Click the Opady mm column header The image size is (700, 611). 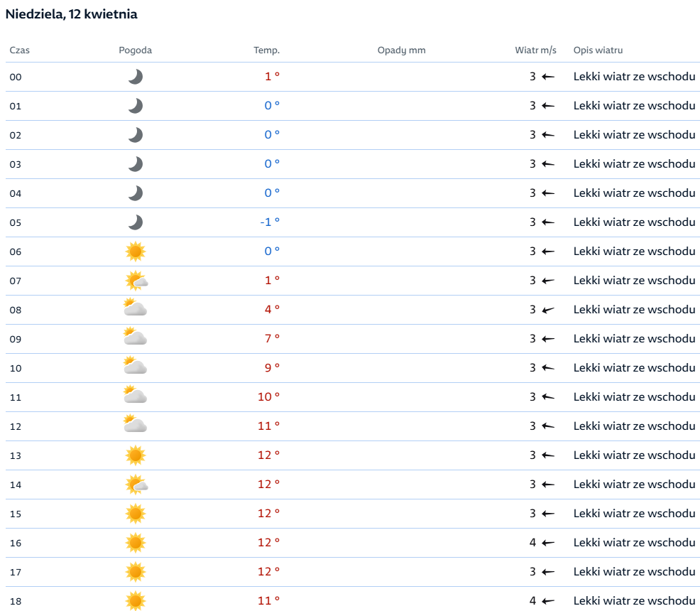(x=401, y=50)
